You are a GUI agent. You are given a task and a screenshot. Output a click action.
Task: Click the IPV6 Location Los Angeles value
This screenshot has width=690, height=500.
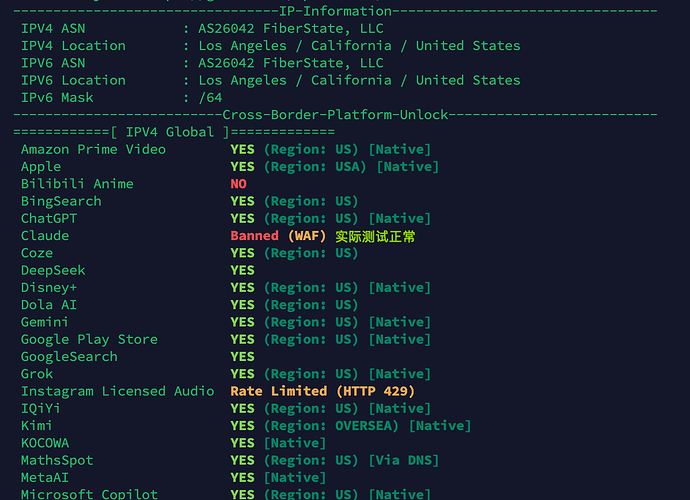[x=359, y=81]
